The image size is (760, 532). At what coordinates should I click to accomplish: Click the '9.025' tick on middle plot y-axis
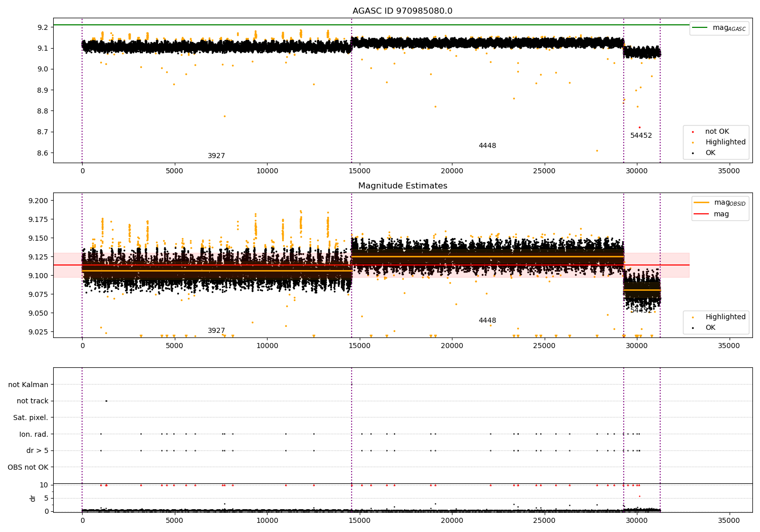tap(39, 332)
